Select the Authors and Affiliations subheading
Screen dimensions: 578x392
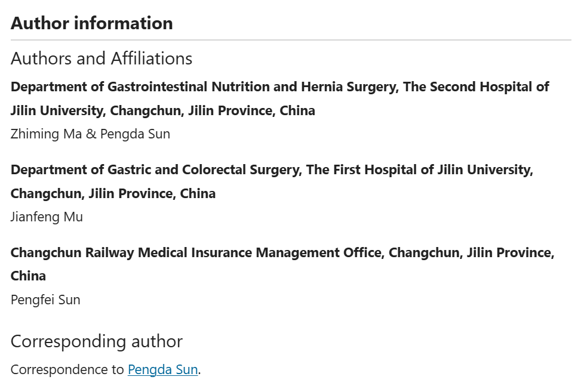pos(102,58)
